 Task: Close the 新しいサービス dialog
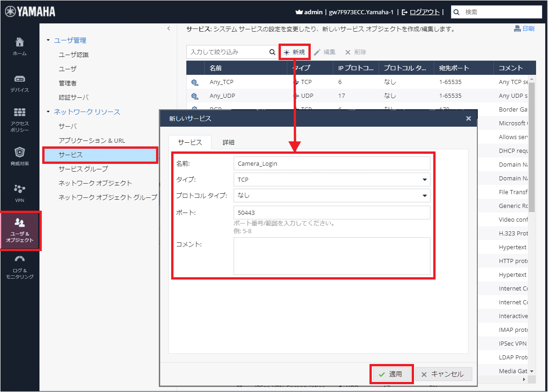click(468, 118)
